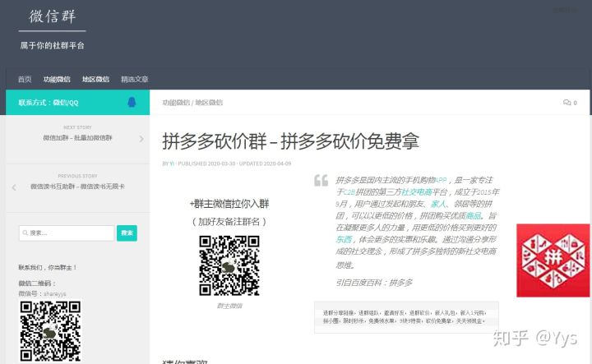The image size is (592, 364).
Task: Open previous story 微信读书互助群
Action: coord(77,187)
